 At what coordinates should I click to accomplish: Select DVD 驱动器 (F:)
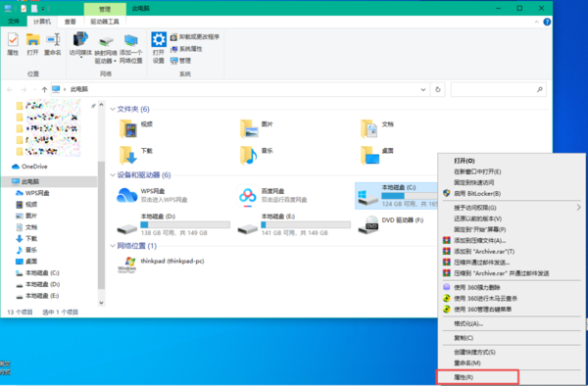391,224
